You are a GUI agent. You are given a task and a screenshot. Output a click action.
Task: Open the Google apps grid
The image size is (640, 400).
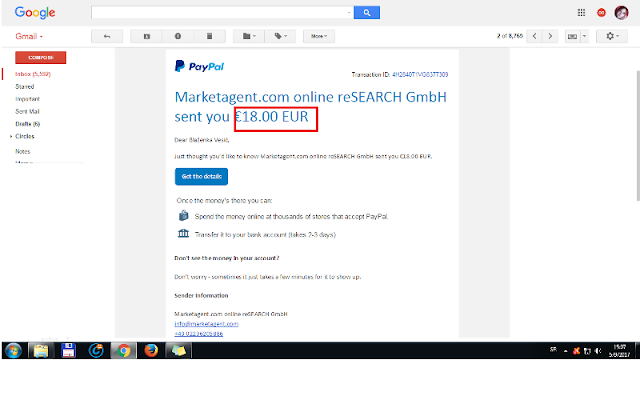(x=581, y=13)
